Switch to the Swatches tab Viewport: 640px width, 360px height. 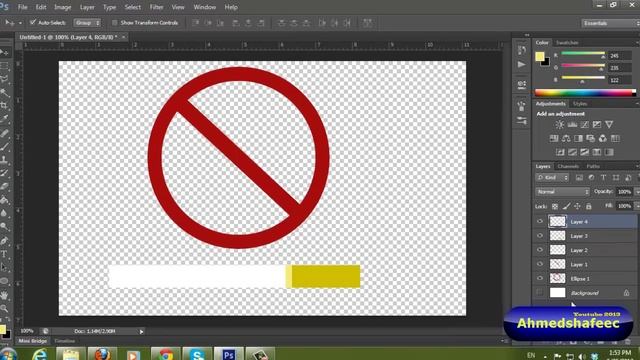point(567,42)
